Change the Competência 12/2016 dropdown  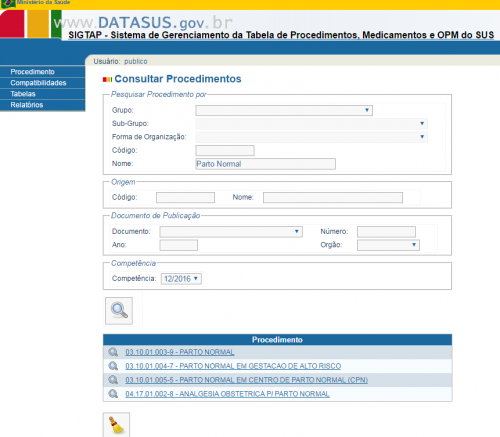[x=181, y=279]
